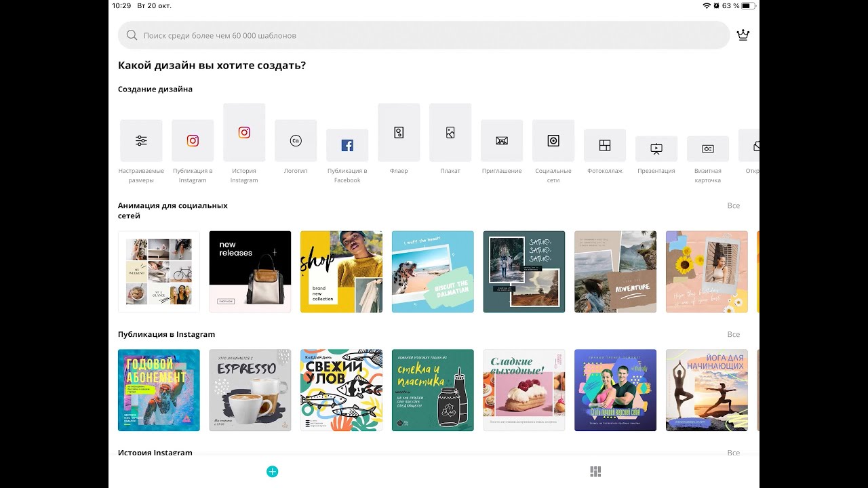Image resolution: width=868 pixels, height=488 pixels.
Task: Open the sunflower polaroid birthday template
Action: tap(707, 272)
